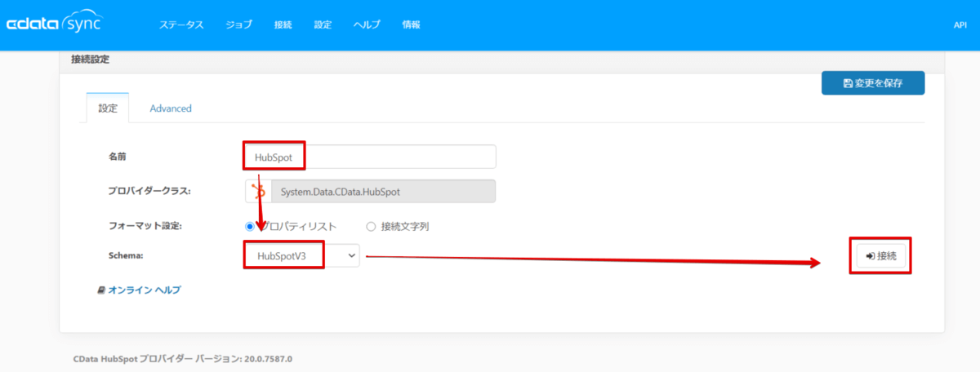The height and width of the screenshot is (372, 980).
Task: Click the 接続 connect button
Action: click(881, 255)
